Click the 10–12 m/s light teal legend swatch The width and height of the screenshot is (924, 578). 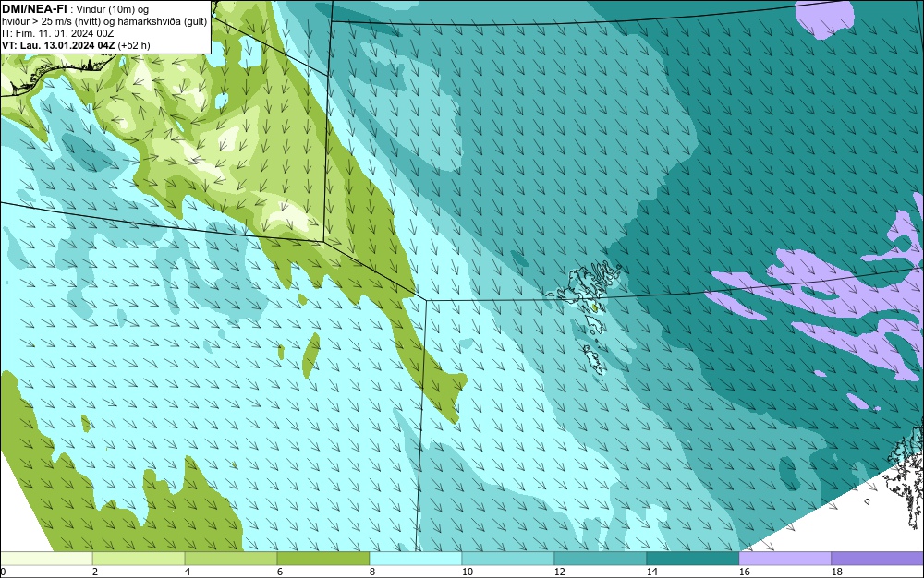[508, 559]
